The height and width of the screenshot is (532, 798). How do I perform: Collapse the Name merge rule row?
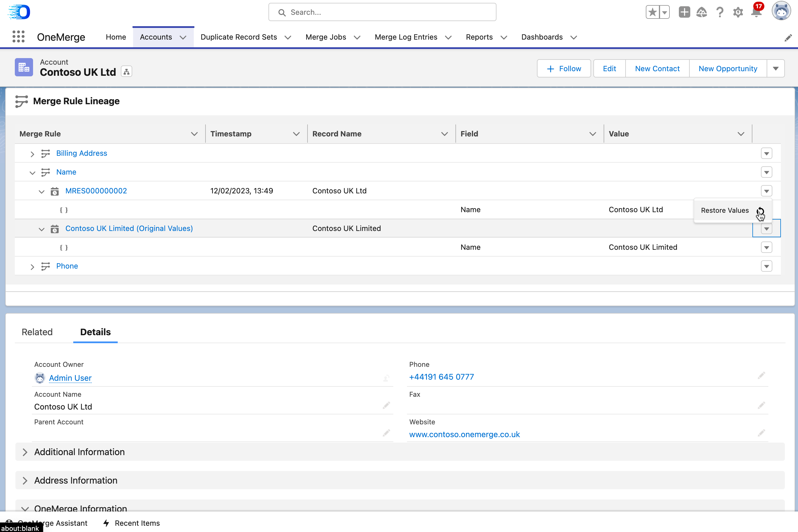coord(32,173)
